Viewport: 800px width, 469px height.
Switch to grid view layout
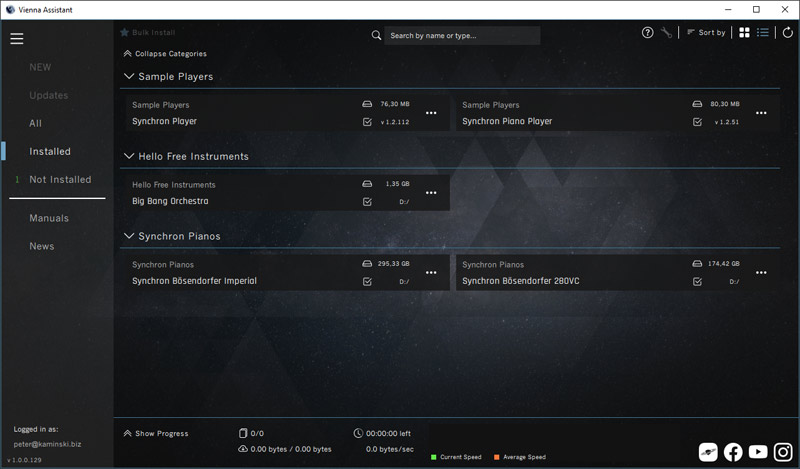coord(744,33)
